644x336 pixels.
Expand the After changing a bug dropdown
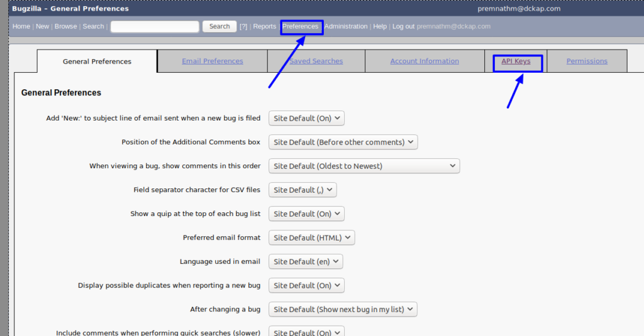pos(343,309)
